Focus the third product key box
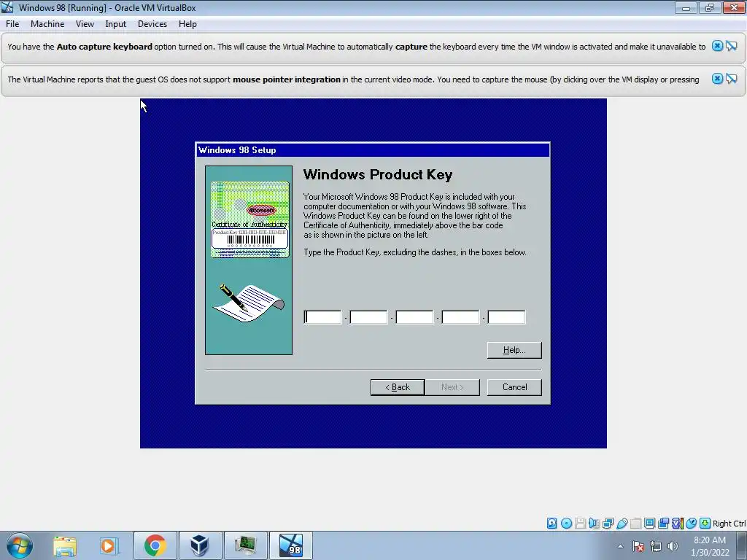Image resolution: width=747 pixels, height=560 pixels. [414, 317]
